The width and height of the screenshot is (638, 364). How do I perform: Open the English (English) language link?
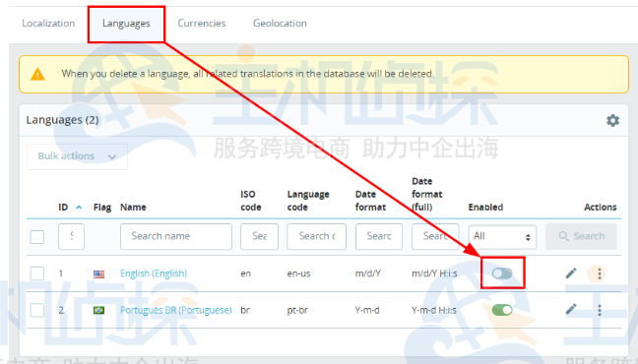click(x=154, y=273)
